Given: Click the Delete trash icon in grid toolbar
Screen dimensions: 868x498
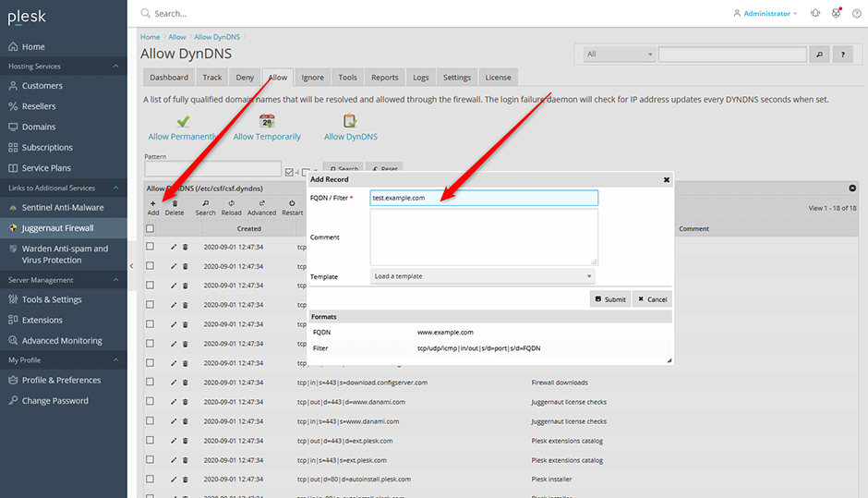Looking at the screenshot, I should point(175,203).
